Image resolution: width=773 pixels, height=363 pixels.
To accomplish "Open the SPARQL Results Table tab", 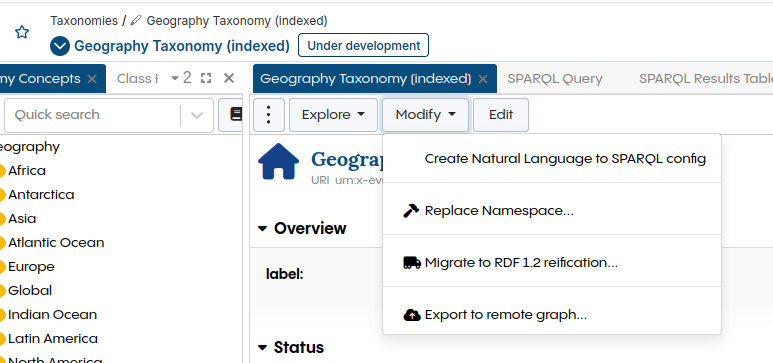I will pyautogui.click(x=705, y=79).
